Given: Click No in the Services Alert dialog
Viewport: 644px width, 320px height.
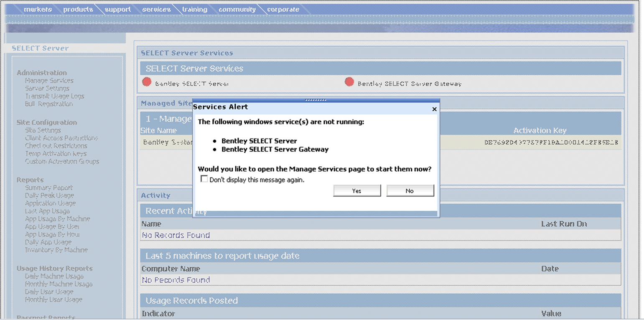Looking at the screenshot, I should [x=410, y=191].
